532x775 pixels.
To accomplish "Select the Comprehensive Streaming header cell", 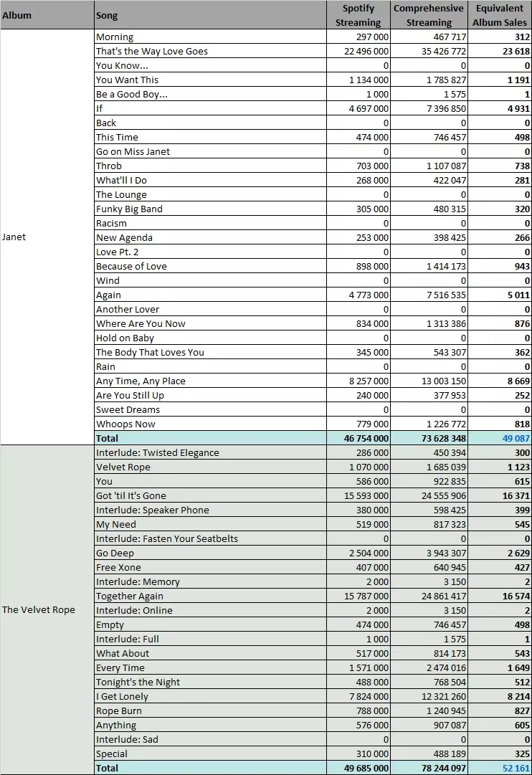I will tap(429, 15).
